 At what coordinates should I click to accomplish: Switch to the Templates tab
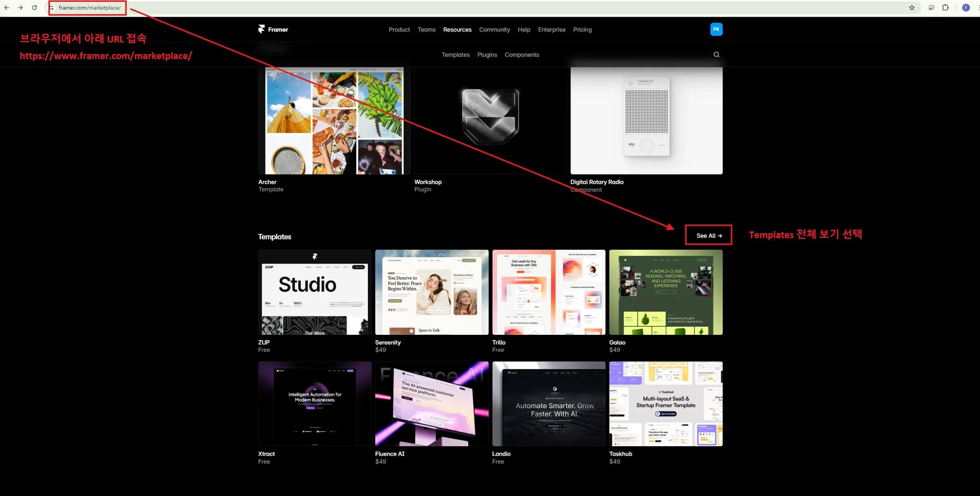coord(456,55)
